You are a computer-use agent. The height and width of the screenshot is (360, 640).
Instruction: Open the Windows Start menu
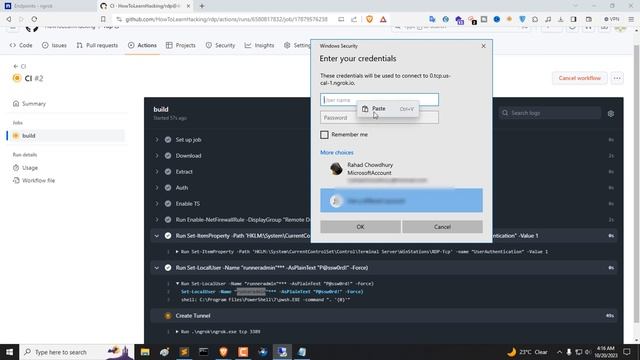[x=9, y=352]
